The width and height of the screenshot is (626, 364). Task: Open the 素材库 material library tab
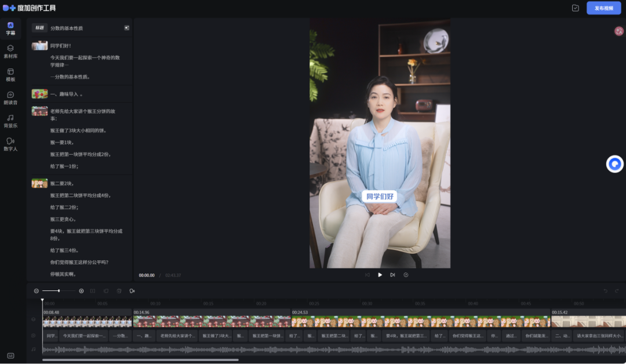(10, 52)
